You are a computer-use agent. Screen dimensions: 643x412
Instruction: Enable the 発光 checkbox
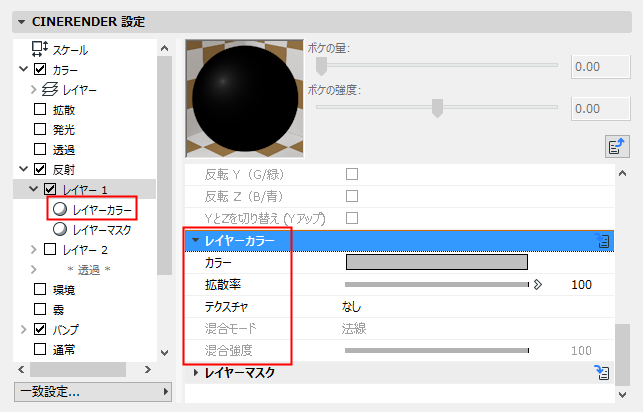[40, 129]
